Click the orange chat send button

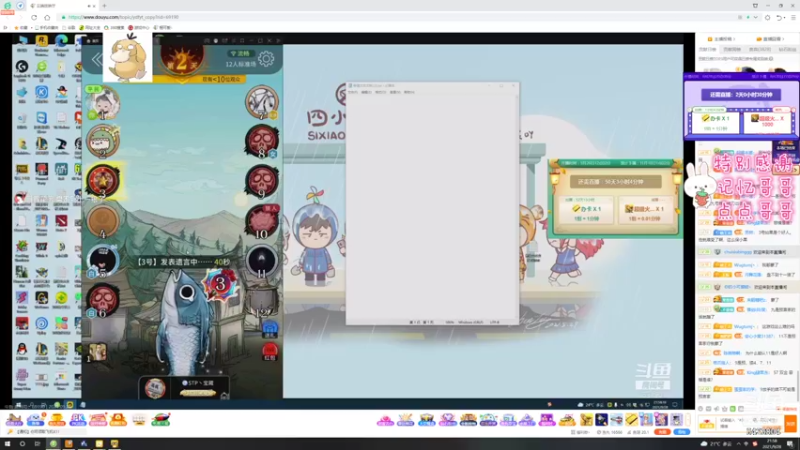(x=790, y=423)
